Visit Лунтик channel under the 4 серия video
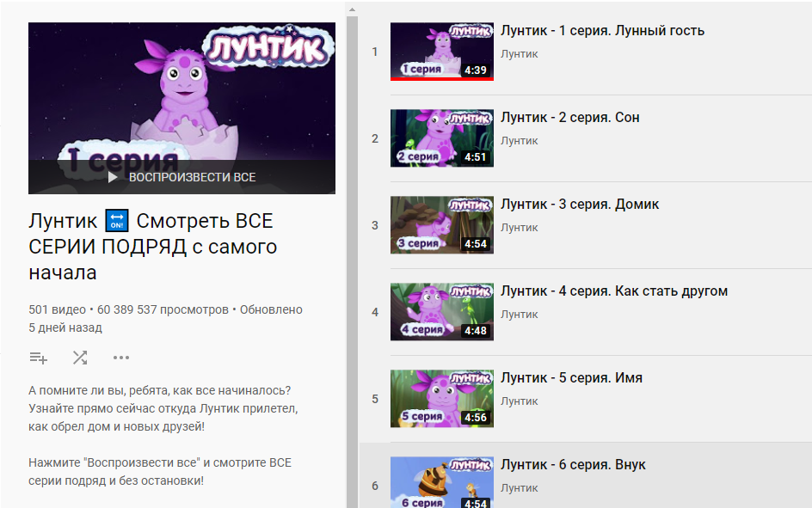The image size is (812, 508). pos(519,315)
